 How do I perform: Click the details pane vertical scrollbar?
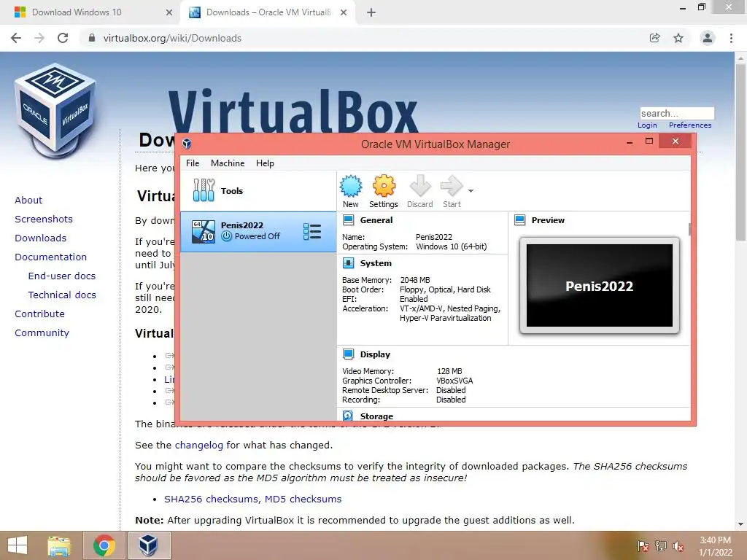[x=689, y=229]
